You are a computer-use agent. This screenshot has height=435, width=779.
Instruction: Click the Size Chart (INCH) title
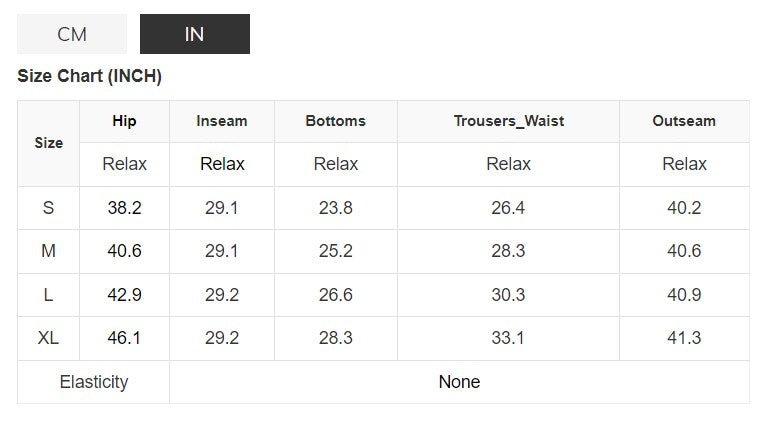click(x=90, y=76)
